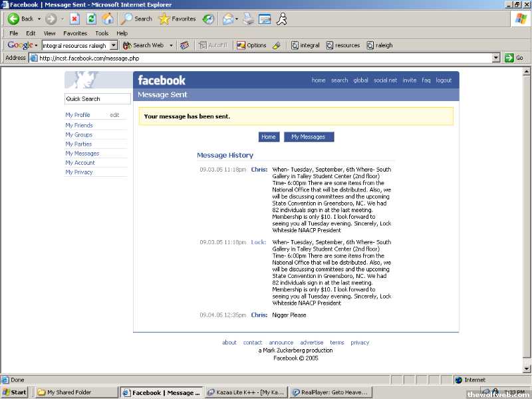Click the Google toolbar highlight pen icon
Image resolution: width=532 pixels, height=399 pixels.
point(277,45)
